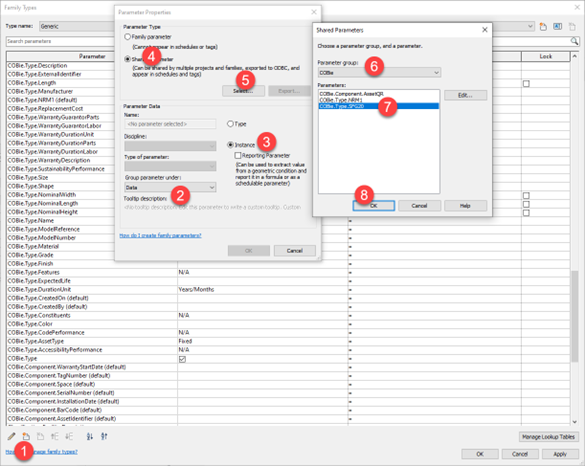Choose the Instance radio option
The width and height of the screenshot is (585, 466).
(230, 145)
